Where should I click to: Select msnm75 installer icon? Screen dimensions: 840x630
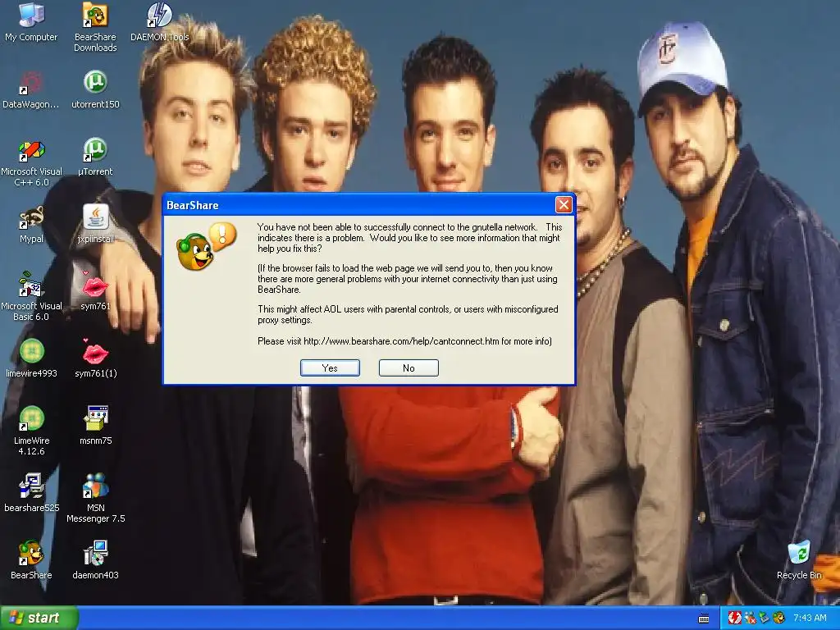click(x=95, y=426)
